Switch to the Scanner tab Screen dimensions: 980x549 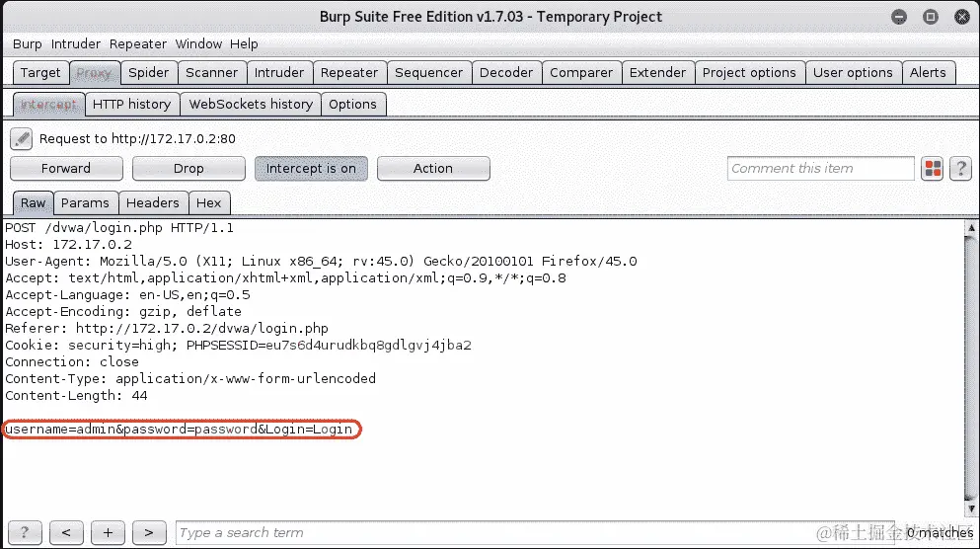(x=212, y=72)
